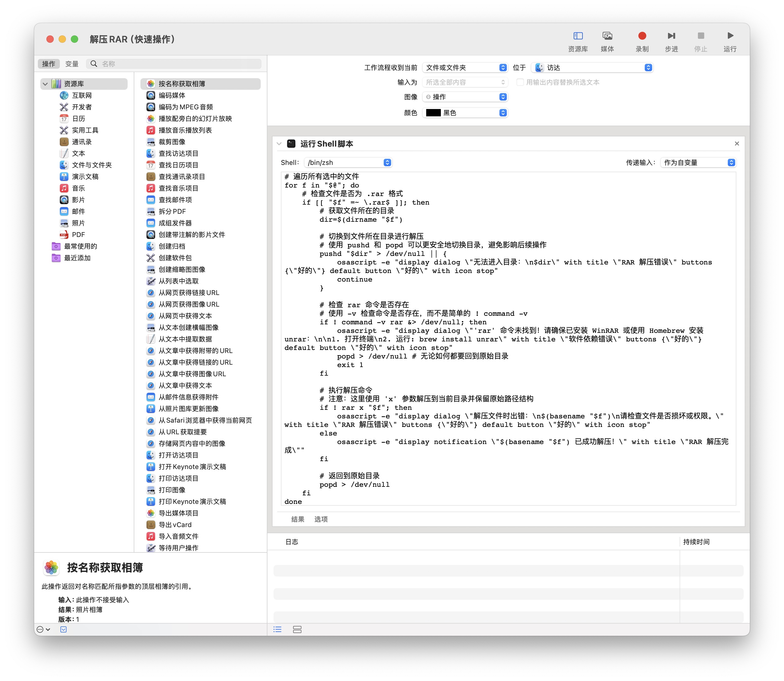Viewport: 784px width, 681px height.
Task: Collapse the 运行 Shell 脚本 action chevron
Action: [x=279, y=144]
